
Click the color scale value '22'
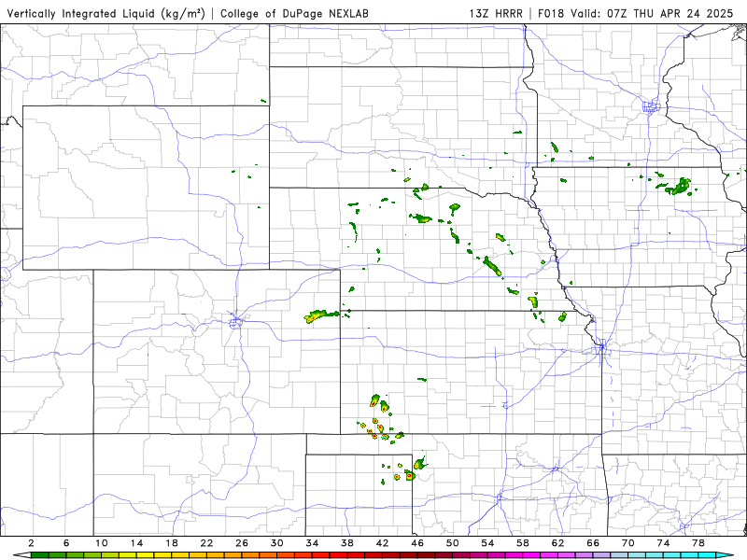[x=206, y=543]
